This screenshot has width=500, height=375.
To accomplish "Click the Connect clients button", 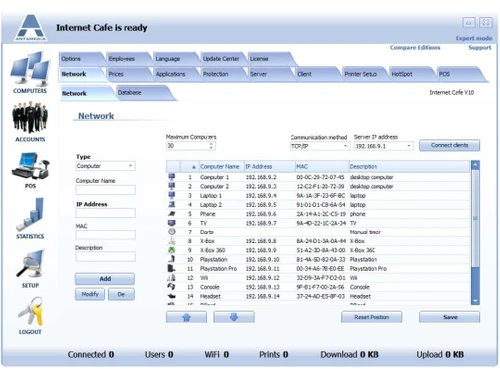I will click(x=449, y=145).
